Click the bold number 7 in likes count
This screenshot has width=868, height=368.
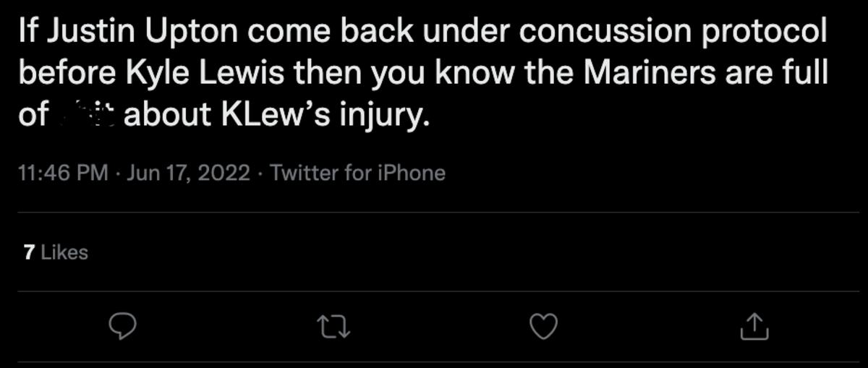29,252
